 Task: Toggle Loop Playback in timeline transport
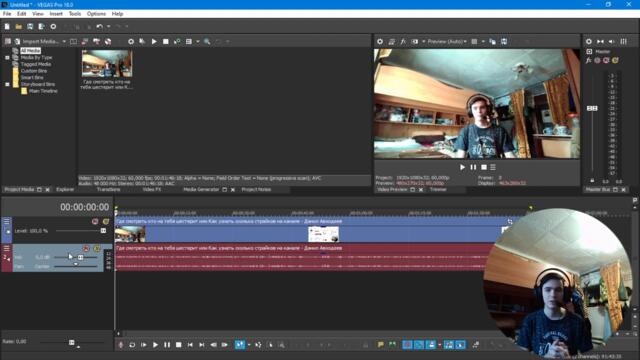click(x=132, y=345)
